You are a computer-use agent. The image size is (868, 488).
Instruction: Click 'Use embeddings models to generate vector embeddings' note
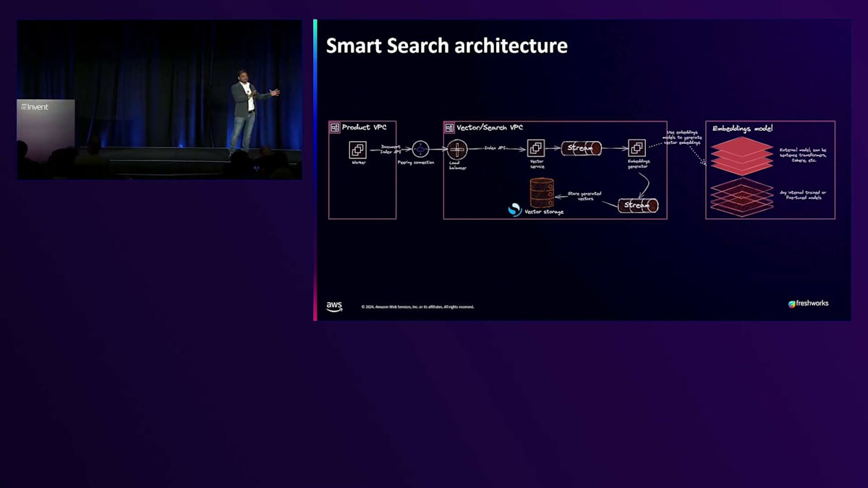[x=682, y=138]
